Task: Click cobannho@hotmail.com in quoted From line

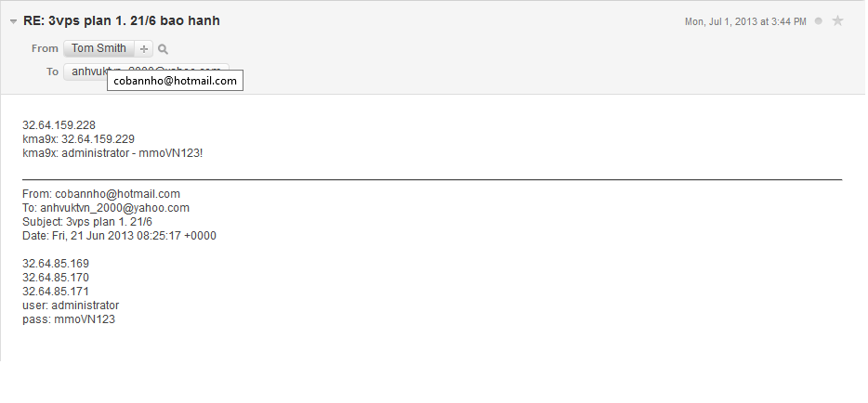Action: (x=117, y=194)
